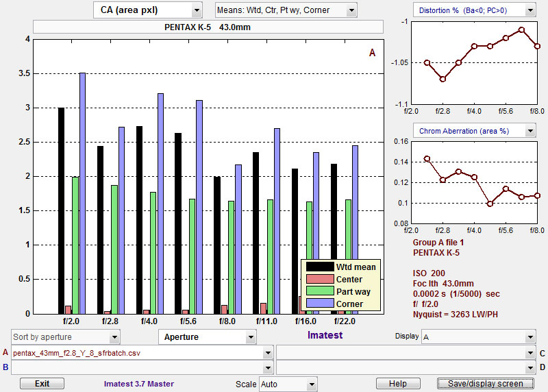
Task: Click lowest distortion point near f/2.8
Action: 443,79
